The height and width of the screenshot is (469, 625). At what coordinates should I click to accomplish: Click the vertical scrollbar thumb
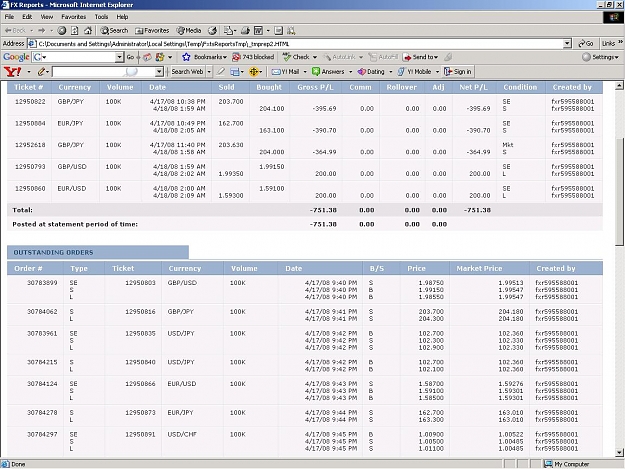click(x=619, y=192)
